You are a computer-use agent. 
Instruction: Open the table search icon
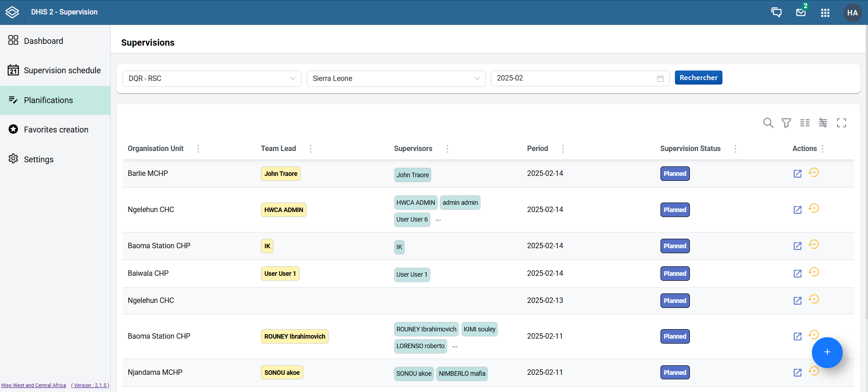[768, 123]
